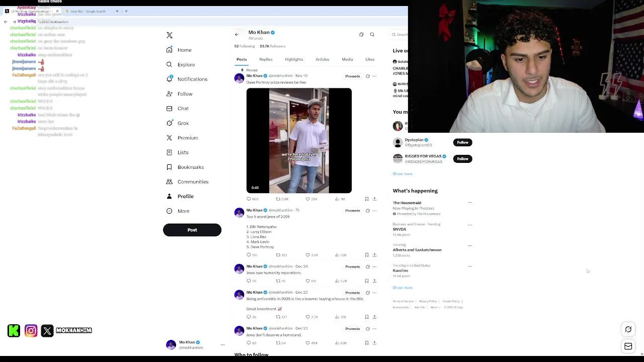Click the Search field in right column
The image size is (644, 362).
point(399,35)
